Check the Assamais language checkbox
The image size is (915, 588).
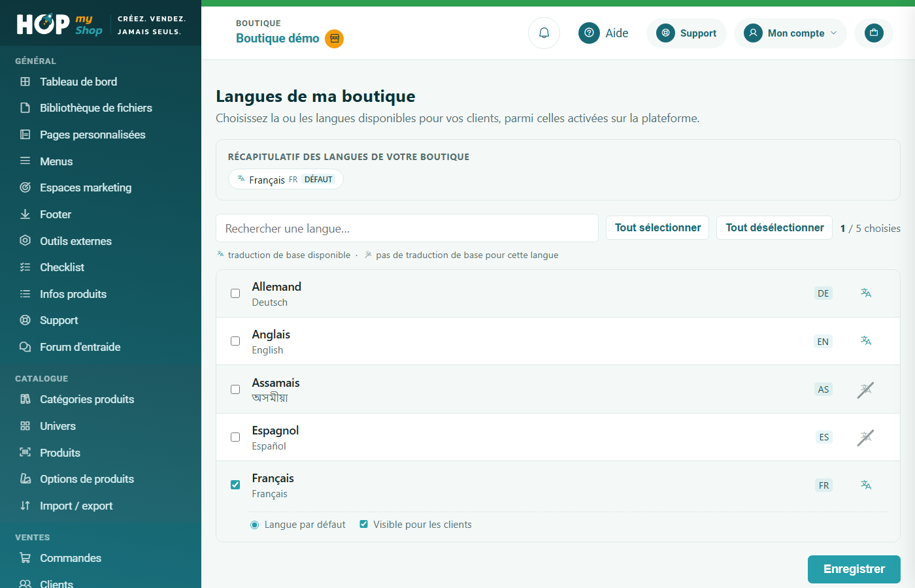pos(235,389)
